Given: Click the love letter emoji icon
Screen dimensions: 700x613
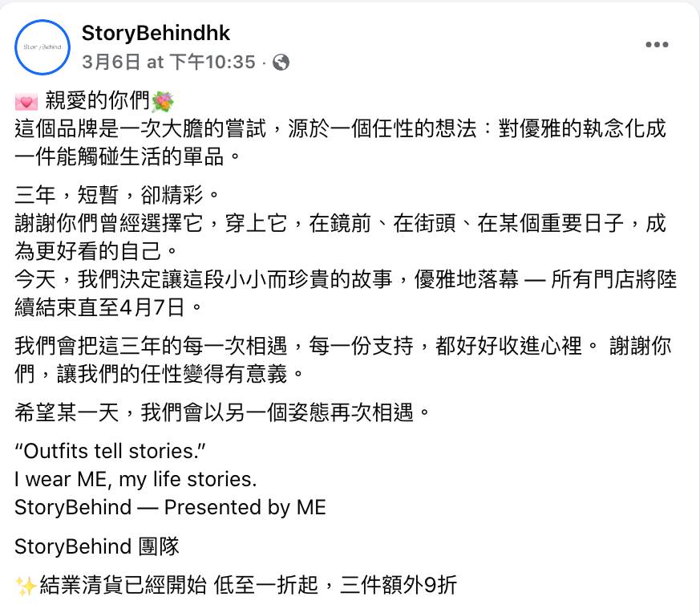Looking at the screenshot, I should click(26, 103).
